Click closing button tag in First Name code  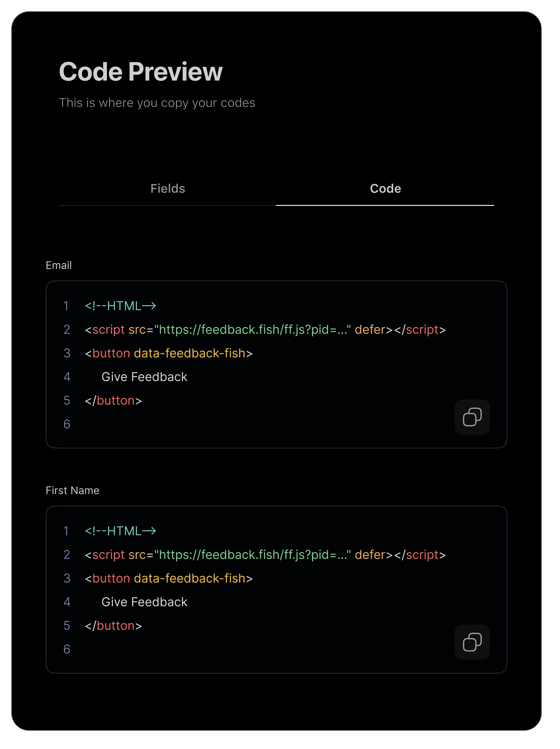pyautogui.click(x=113, y=626)
